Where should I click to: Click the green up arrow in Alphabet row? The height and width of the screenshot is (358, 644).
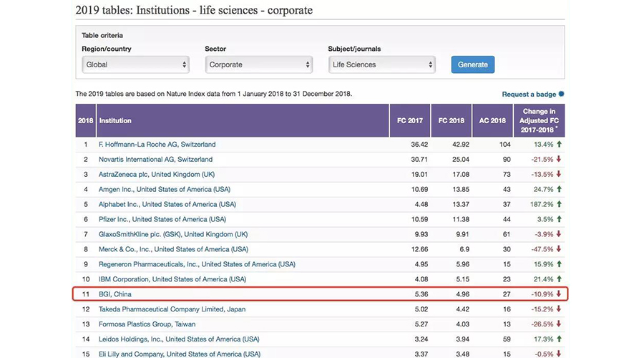[559, 204]
